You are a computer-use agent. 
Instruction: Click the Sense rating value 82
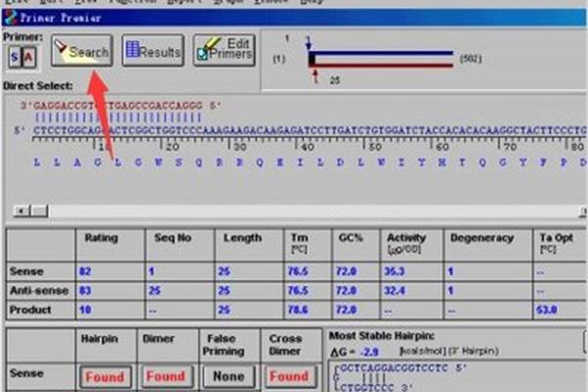point(85,271)
